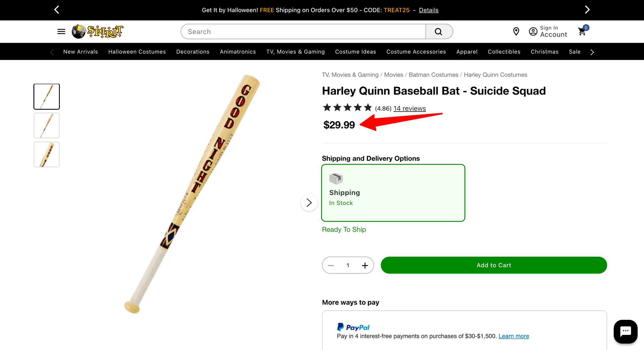The image size is (644, 350).
Task: Open the 14 reviews link
Action: pyautogui.click(x=410, y=108)
